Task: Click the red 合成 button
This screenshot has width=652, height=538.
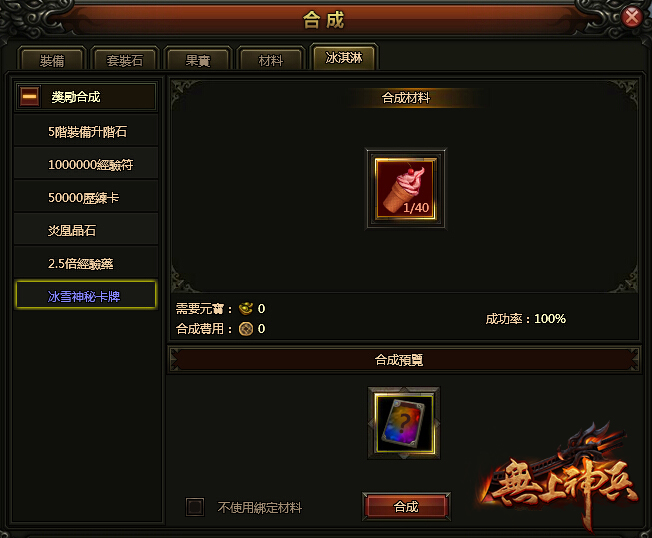Action: click(406, 506)
